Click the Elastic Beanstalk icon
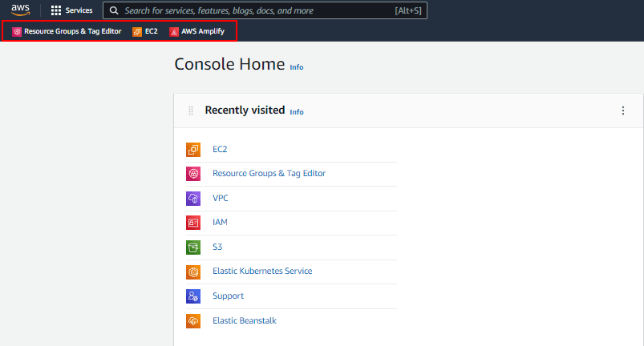The image size is (644, 346). tap(193, 321)
